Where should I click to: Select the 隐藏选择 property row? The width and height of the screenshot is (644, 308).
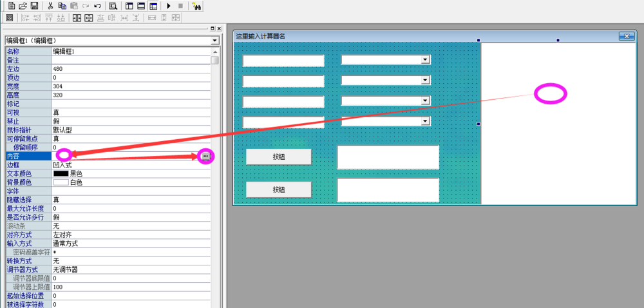[x=108, y=200]
